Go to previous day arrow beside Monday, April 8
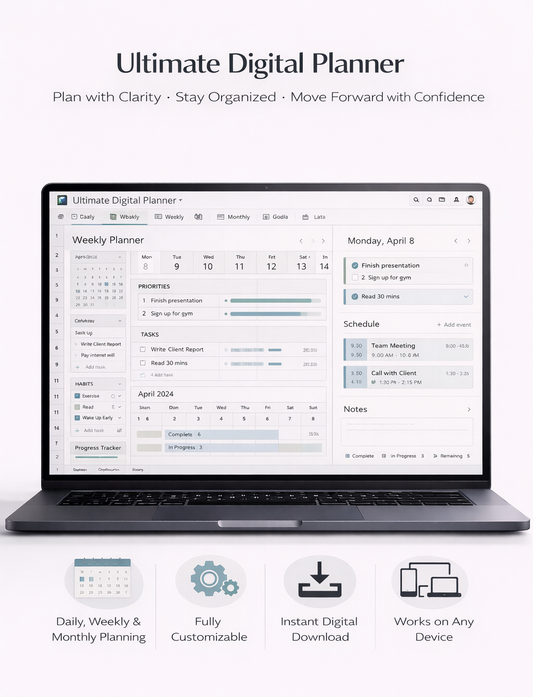Image resolution: width=533 pixels, height=697 pixels. pyautogui.click(x=456, y=241)
